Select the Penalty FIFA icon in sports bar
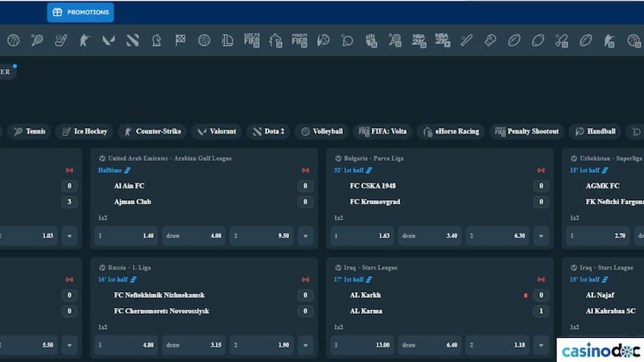The width and height of the screenshot is (644, 362). [299, 40]
